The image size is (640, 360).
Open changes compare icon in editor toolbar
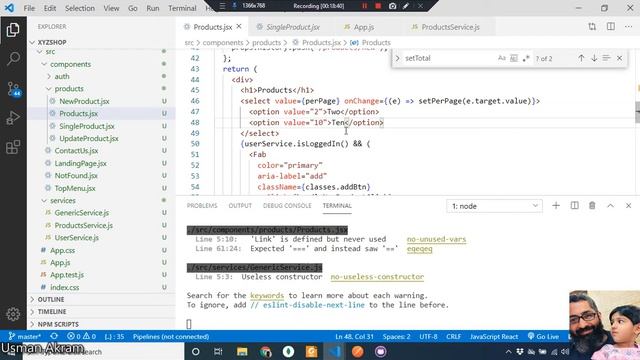592,27
